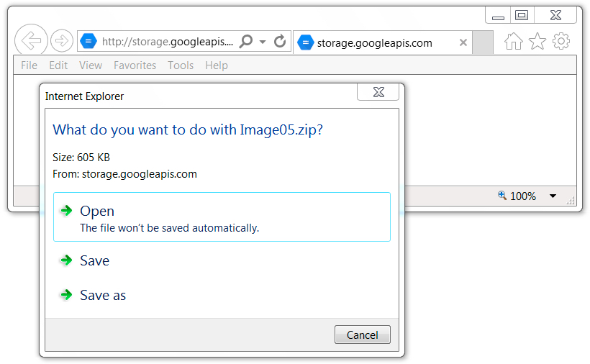
Task: Open the File menu
Action: coord(29,65)
